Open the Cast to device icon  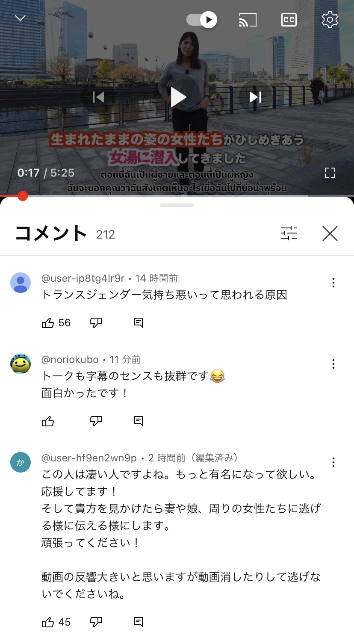click(248, 20)
